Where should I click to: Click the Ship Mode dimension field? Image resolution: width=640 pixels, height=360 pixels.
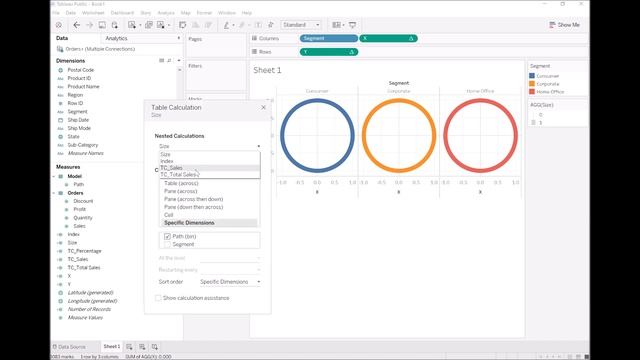[x=79, y=128]
